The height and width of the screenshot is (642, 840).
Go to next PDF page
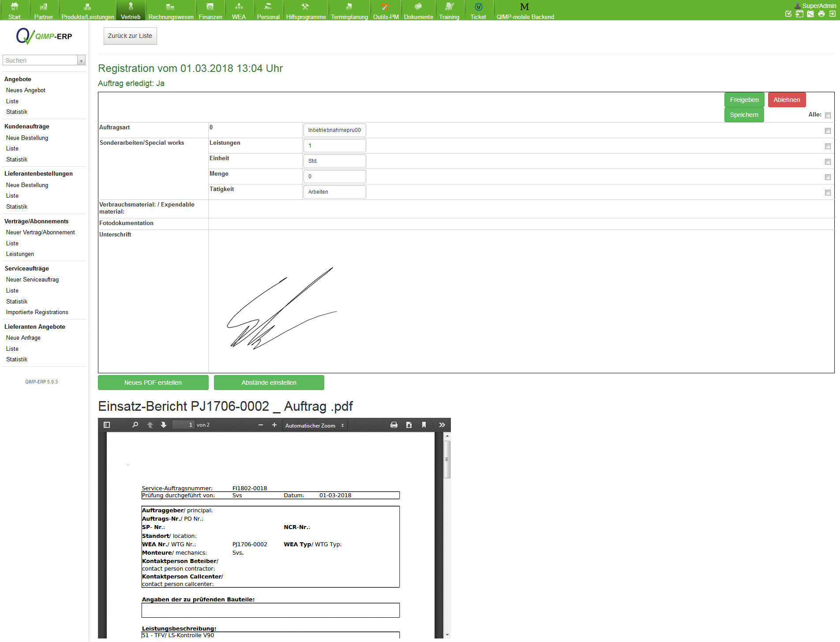(164, 425)
